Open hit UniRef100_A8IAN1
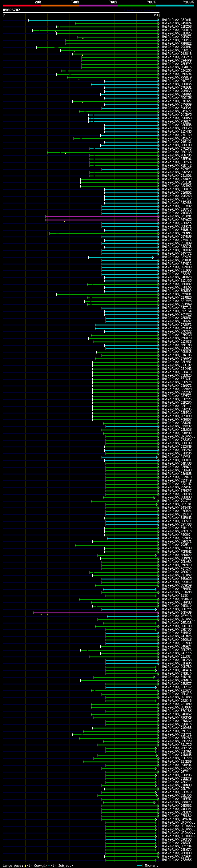This screenshot has height=868, width=197. point(176,20)
